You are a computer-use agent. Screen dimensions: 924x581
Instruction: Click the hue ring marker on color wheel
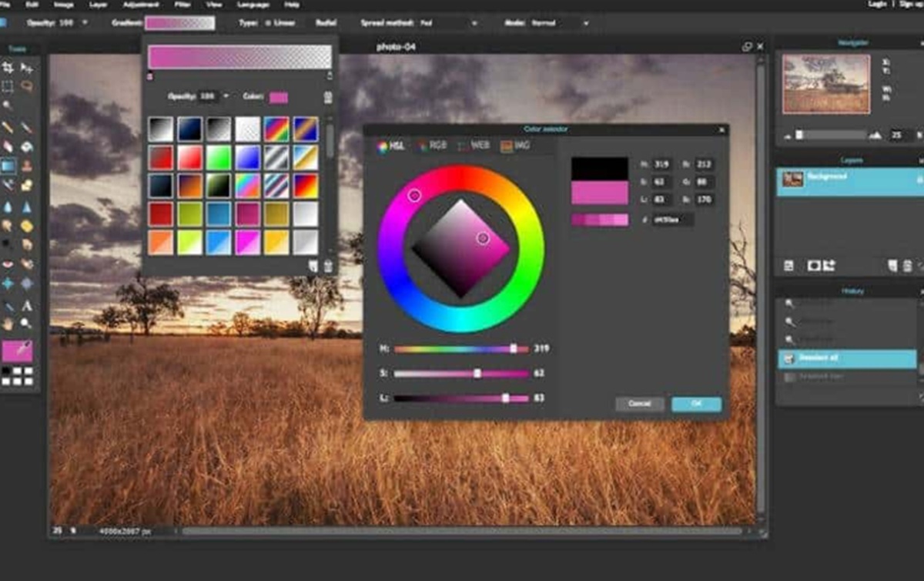414,196
